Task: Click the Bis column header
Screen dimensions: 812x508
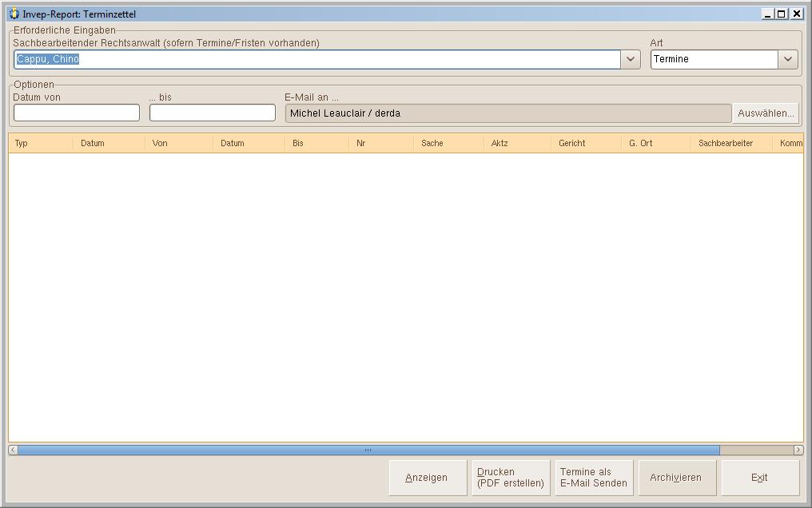Action: 317,143
